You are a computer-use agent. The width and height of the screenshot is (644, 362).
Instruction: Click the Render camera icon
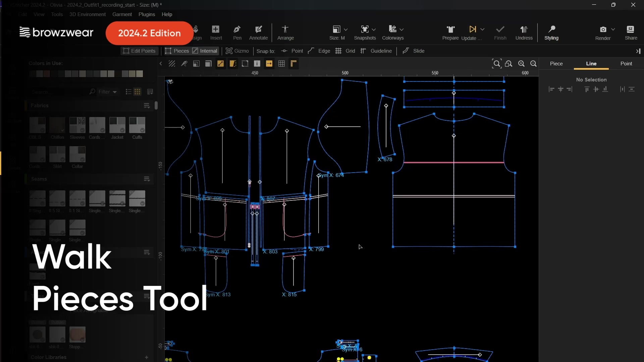pos(603,29)
